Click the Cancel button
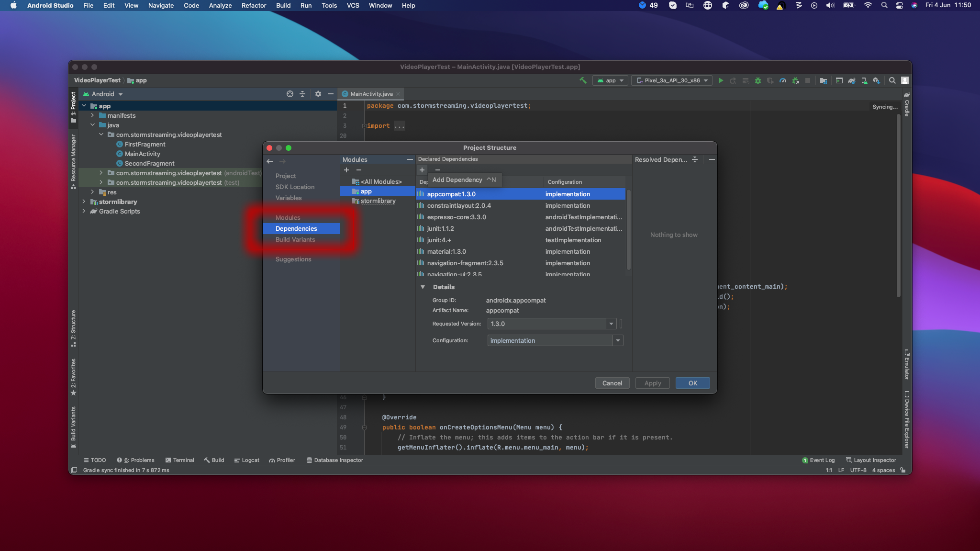This screenshot has width=980, height=551. click(x=612, y=383)
